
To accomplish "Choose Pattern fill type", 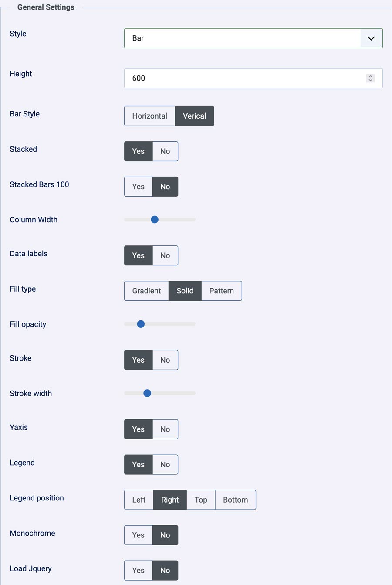I will coord(221,291).
